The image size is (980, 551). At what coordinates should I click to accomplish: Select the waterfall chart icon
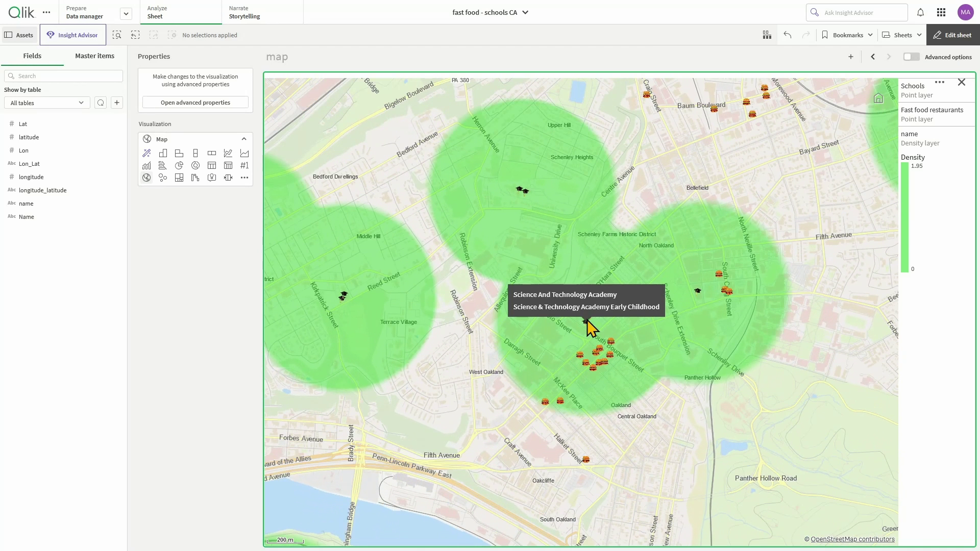pyautogui.click(x=195, y=178)
